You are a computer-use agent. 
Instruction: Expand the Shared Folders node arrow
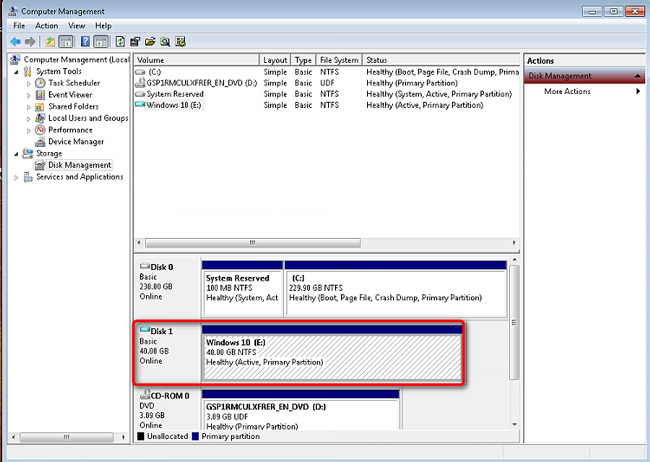click(x=29, y=107)
